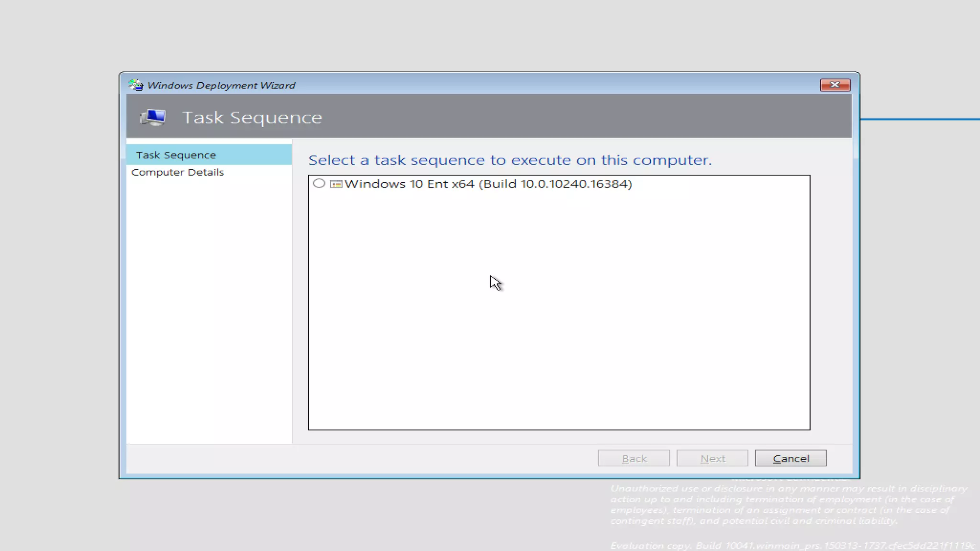Screen dimensions: 980x551
Task: Click the Back button
Action: coord(634,458)
